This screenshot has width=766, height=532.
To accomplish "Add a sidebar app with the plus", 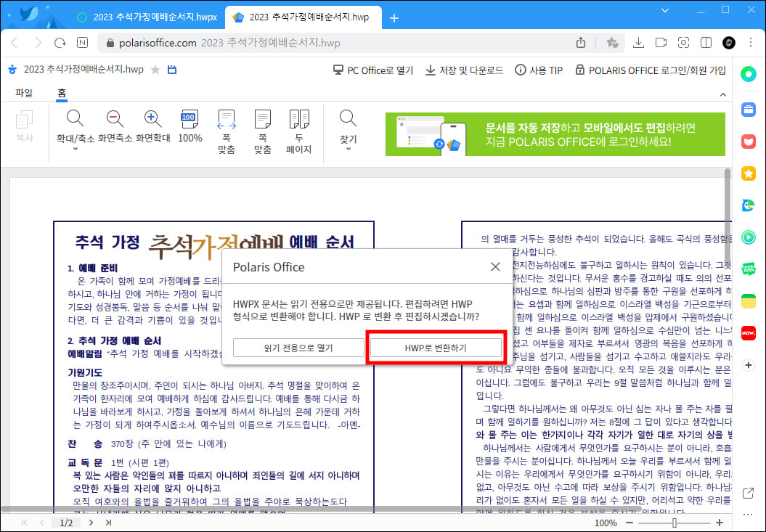I will 749,365.
